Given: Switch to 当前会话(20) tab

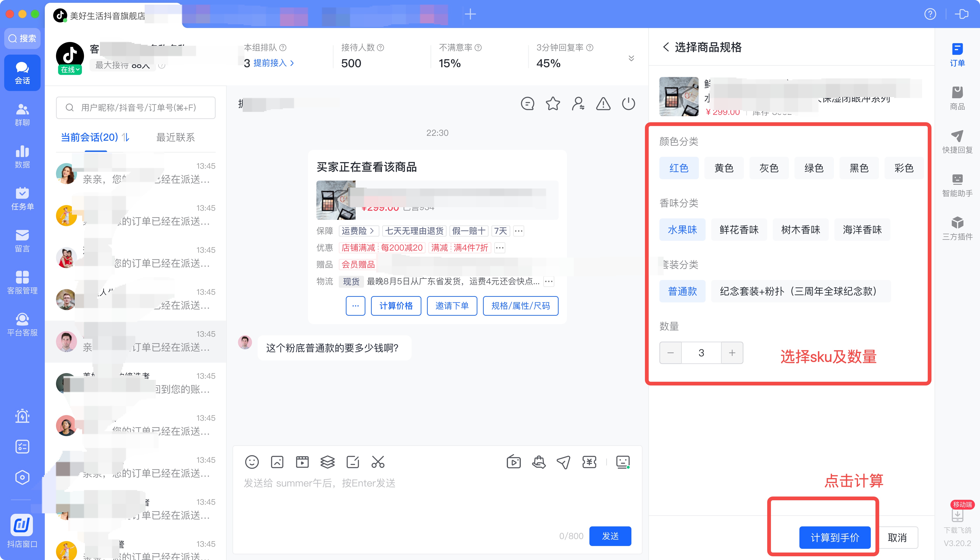Looking at the screenshot, I should pyautogui.click(x=89, y=137).
